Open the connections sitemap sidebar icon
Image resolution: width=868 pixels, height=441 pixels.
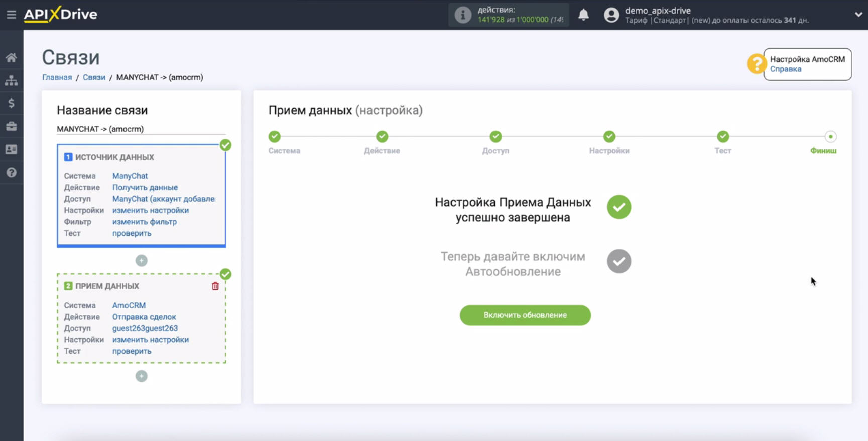point(11,80)
